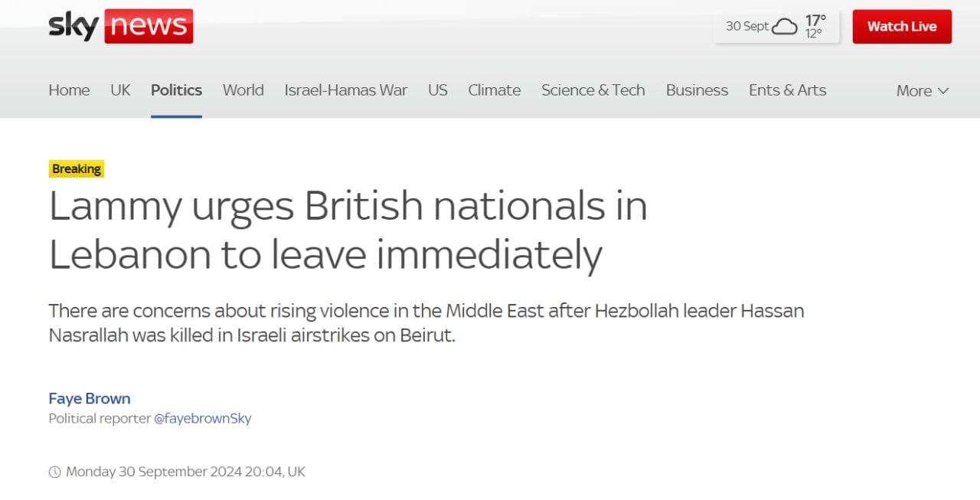Image resolution: width=980 pixels, height=500 pixels.
Task: Go to the UK news section
Action: pyautogui.click(x=120, y=90)
